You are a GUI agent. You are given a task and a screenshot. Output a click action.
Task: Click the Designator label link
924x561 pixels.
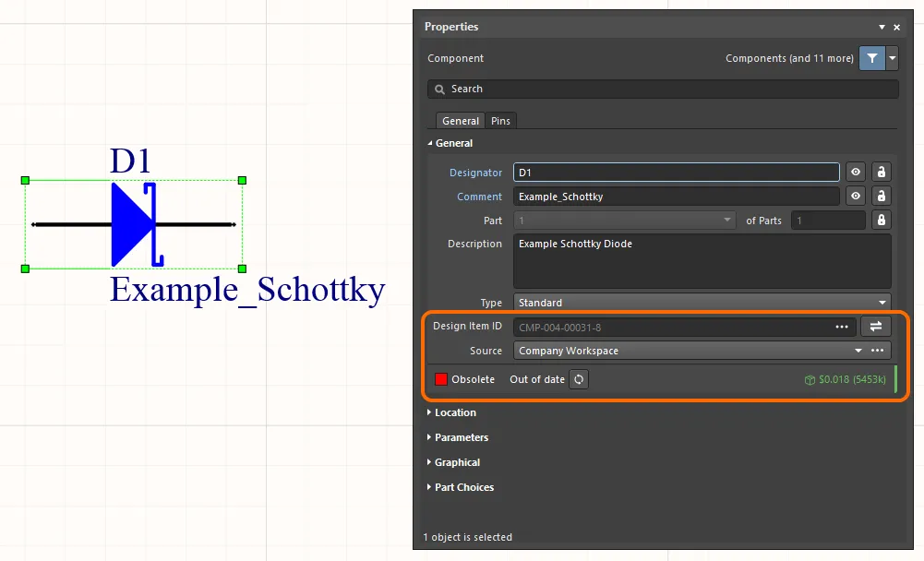pyautogui.click(x=475, y=173)
